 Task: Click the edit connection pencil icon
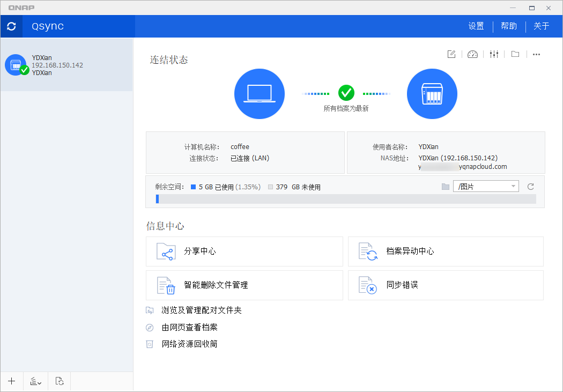(x=451, y=54)
